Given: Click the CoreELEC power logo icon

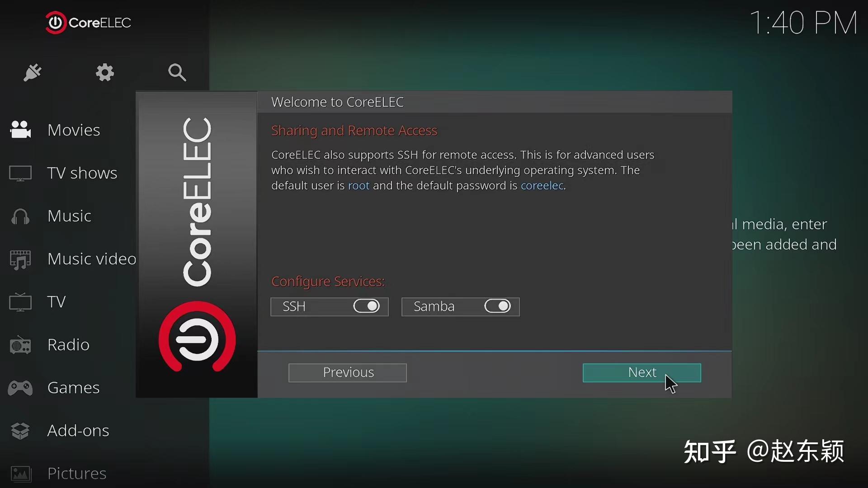Looking at the screenshot, I should tap(56, 23).
